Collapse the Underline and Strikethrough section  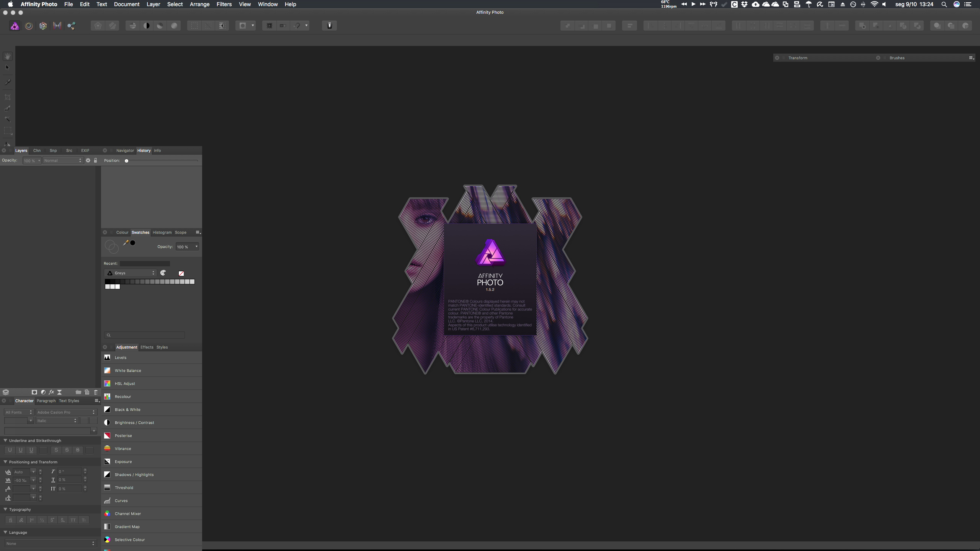click(5, 440)
